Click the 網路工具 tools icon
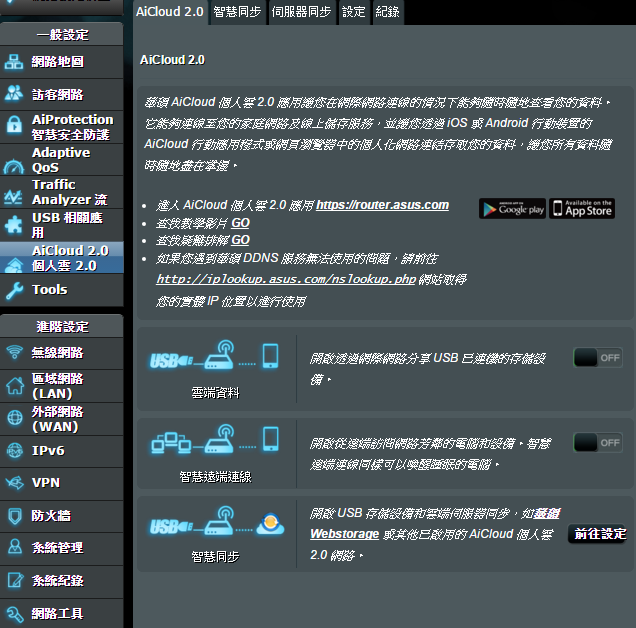This screenshot has height=628, width=636. [15, 614]
